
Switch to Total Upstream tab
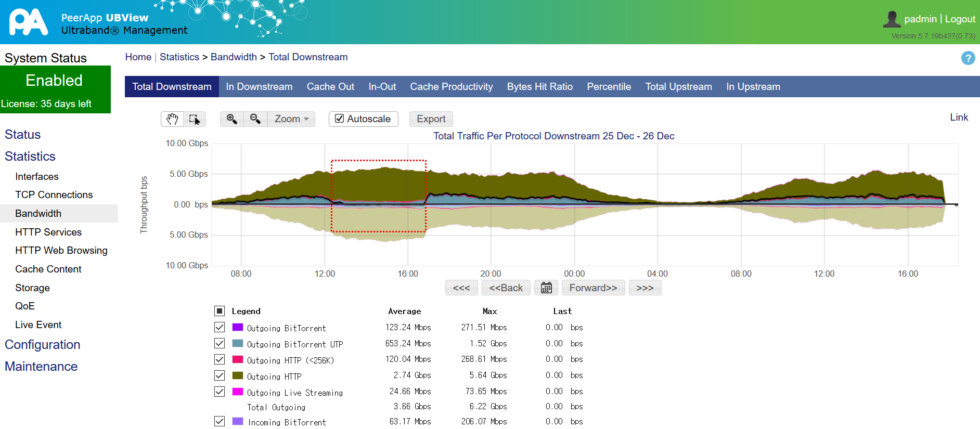(x=679, y=87)
